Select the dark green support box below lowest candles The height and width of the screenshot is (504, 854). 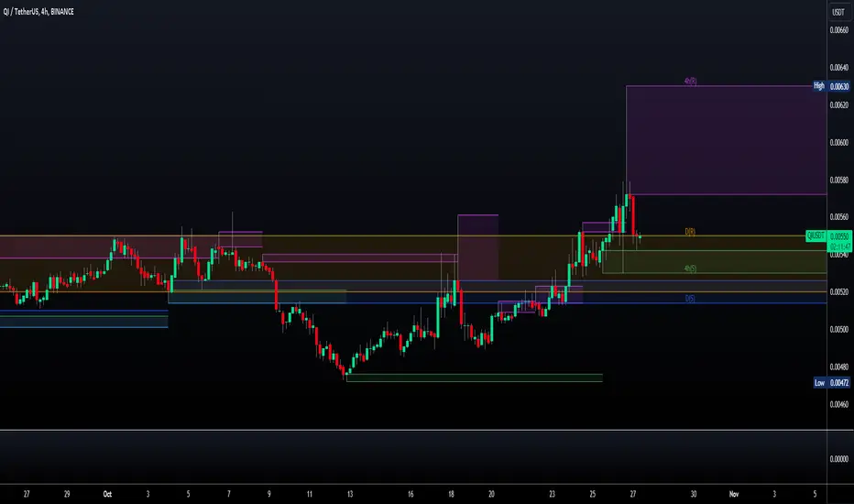pos(475,378)
